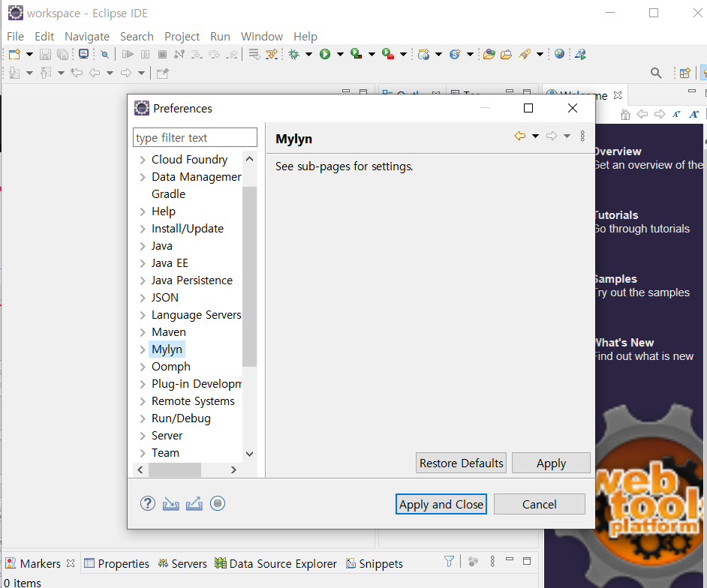Click the back arrow in Preferences header
The image size is (707, 588).
519,136
